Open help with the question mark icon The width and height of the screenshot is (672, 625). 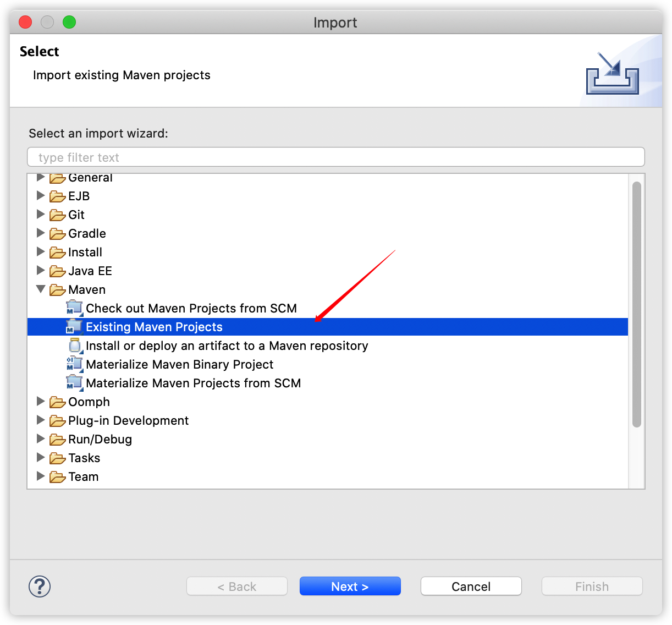[40, 586]
